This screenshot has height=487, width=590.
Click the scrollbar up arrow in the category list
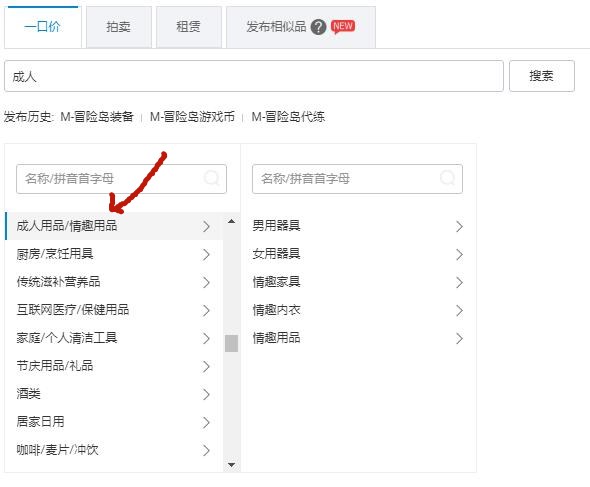[231, 221]
